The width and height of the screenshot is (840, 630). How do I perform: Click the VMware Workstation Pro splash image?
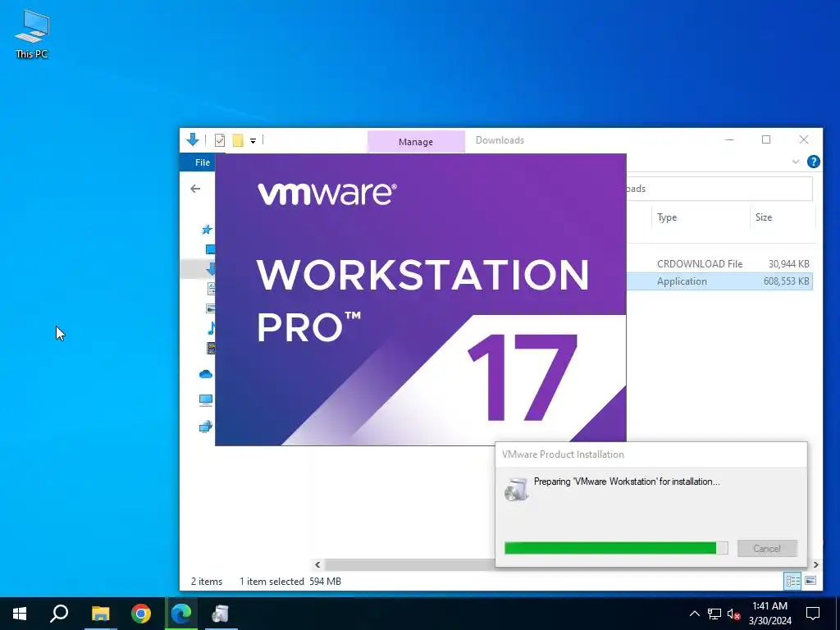click(x=421, y=299)
